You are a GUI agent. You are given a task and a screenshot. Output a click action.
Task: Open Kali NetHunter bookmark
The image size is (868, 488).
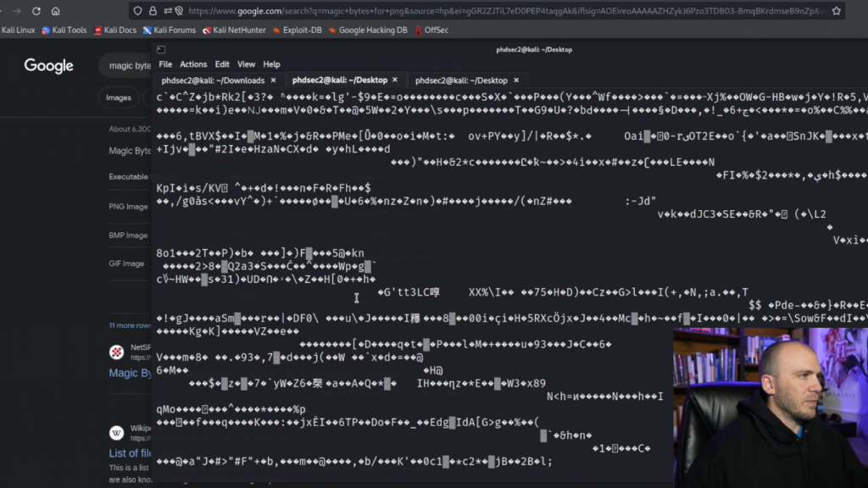click(x=234, y=30)
